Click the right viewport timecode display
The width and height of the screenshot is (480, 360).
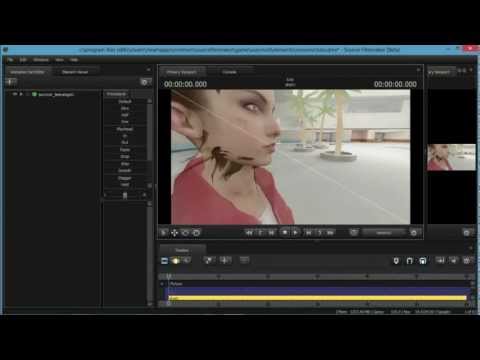[395, 84]
